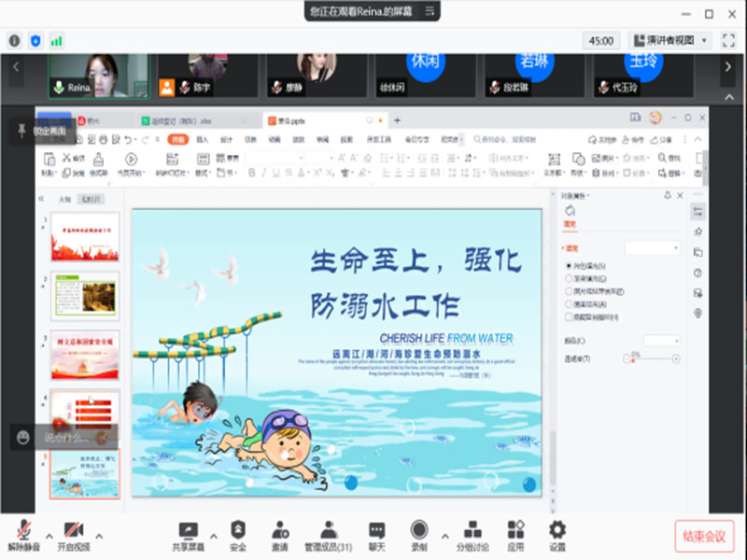This screenshot has height=560, width=747.
Task: Expand the arrow next to 开启视频
Action: pos(100,536)
